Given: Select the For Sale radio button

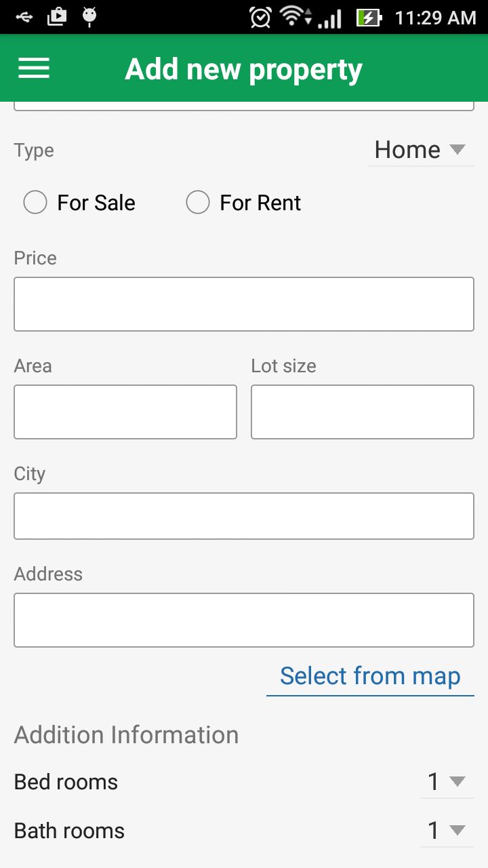Looking at the screenshot, I should (35, 202).
